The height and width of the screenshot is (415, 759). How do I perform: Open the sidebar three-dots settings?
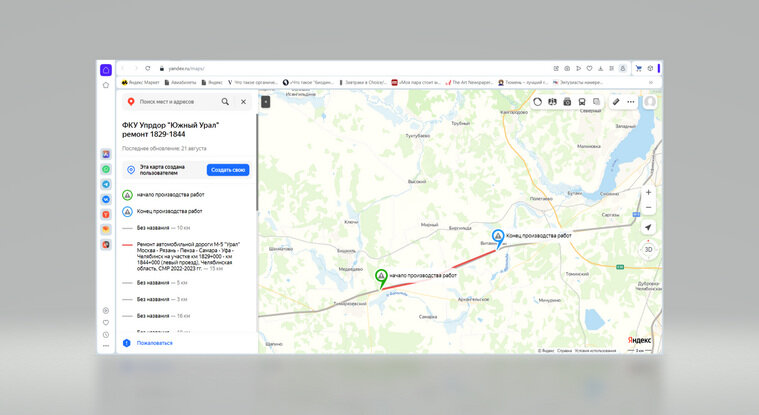coord(106,346)
